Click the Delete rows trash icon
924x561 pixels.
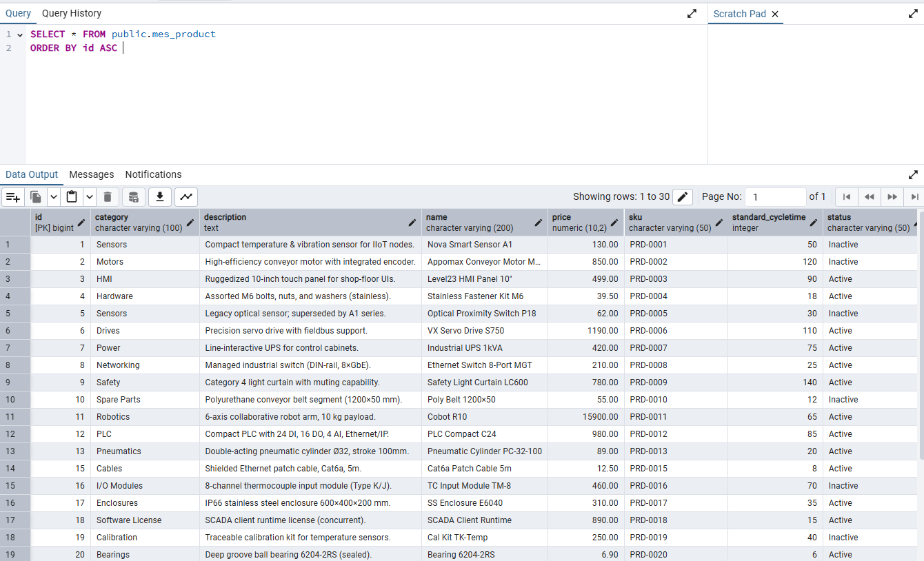pos(108,197)
